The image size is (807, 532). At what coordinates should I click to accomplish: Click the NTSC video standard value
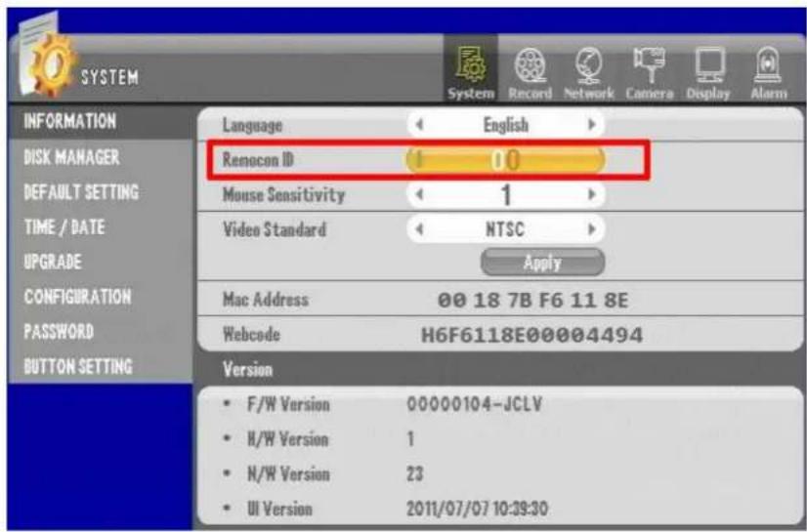[505, 229]
